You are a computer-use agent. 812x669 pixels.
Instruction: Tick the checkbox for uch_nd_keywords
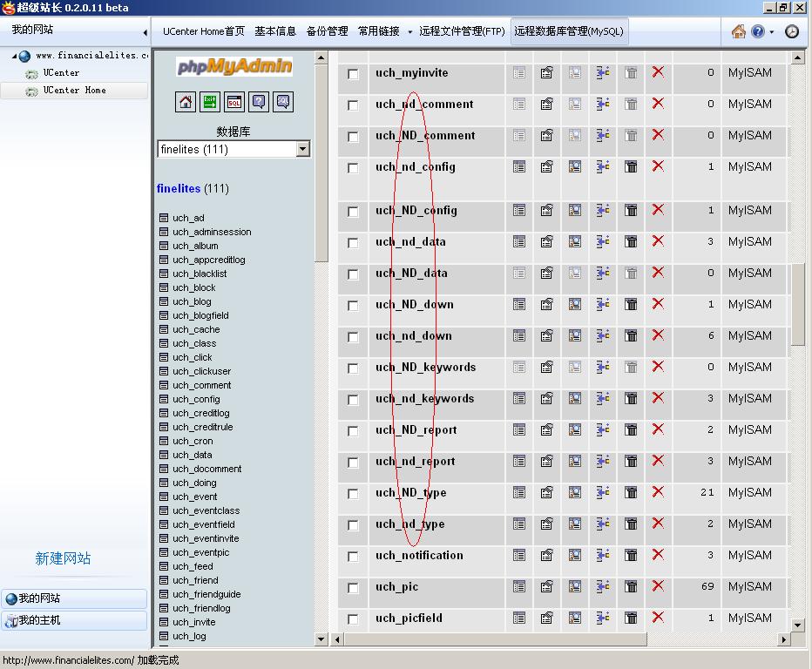pyautogui.click(x=353, y=400)
